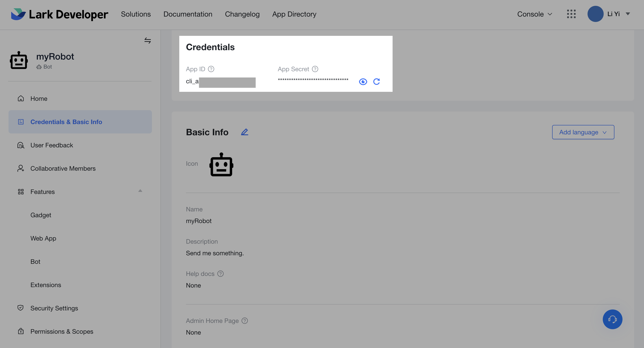Viewport: 644px width, 348px height.
Task: Open the App Directory page
Action: click(294, 14)
